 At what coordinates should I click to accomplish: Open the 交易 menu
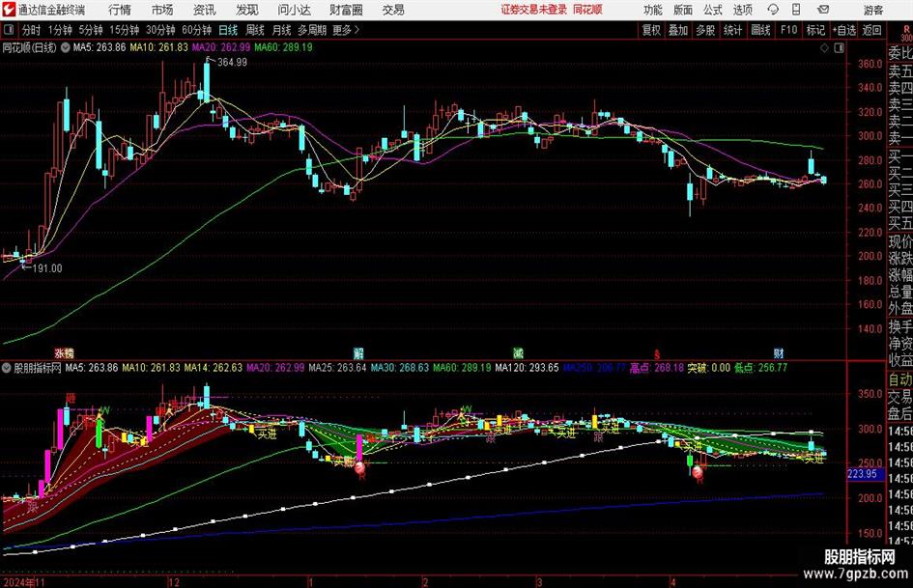click(x=393, y=10)
